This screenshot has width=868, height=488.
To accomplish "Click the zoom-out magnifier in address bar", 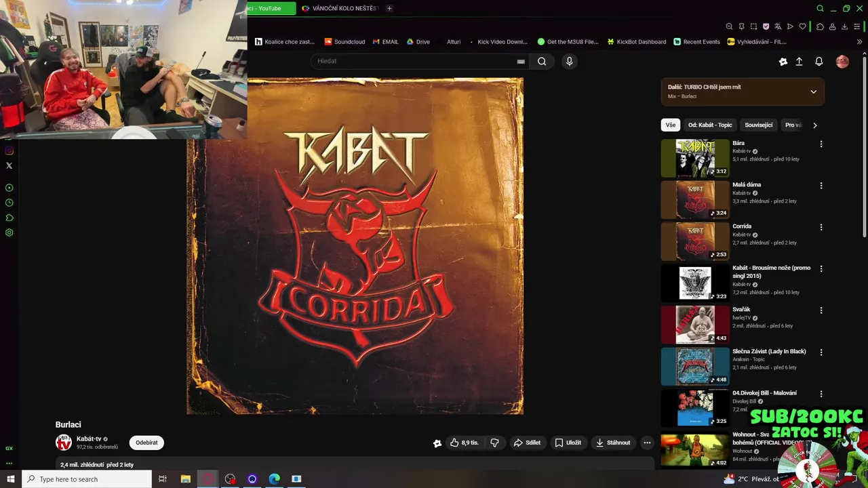I will click(729, 26).
